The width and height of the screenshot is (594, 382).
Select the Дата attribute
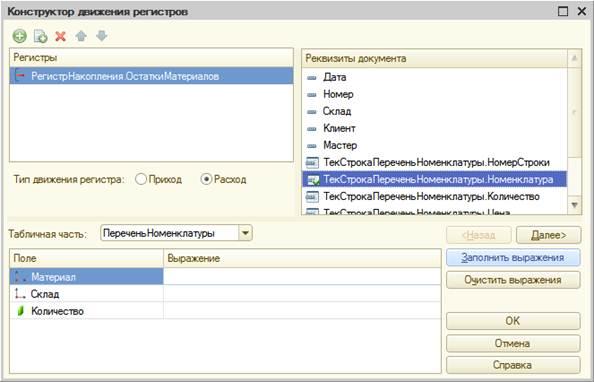point(435,77)
